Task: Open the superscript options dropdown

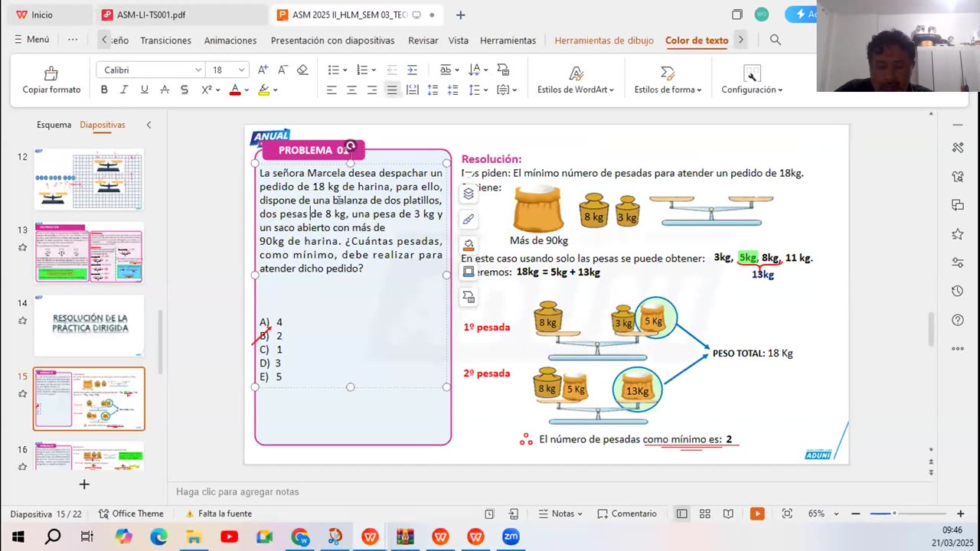Action: click(218, 90)
